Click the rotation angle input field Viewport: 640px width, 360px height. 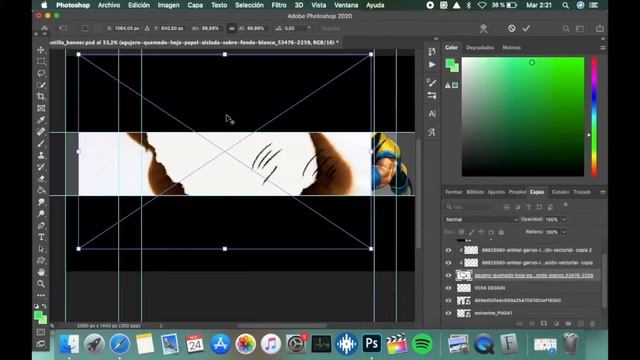pyautogui.click(x=294, y=29)
